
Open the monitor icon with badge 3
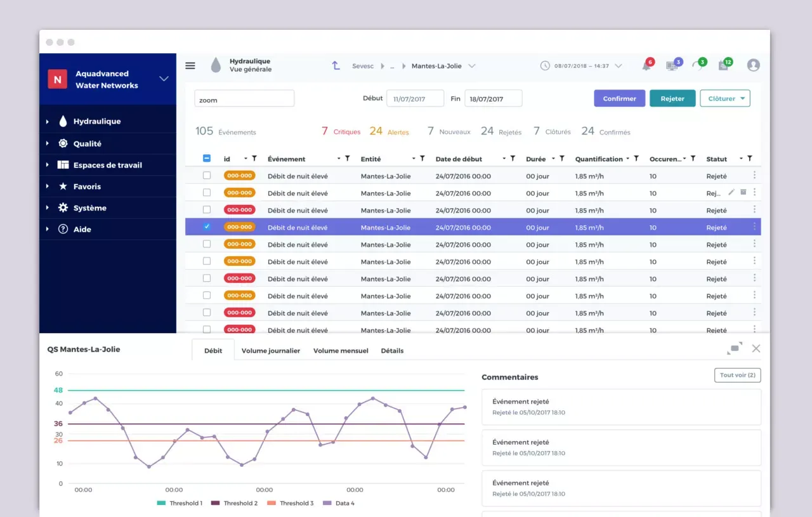672,65
